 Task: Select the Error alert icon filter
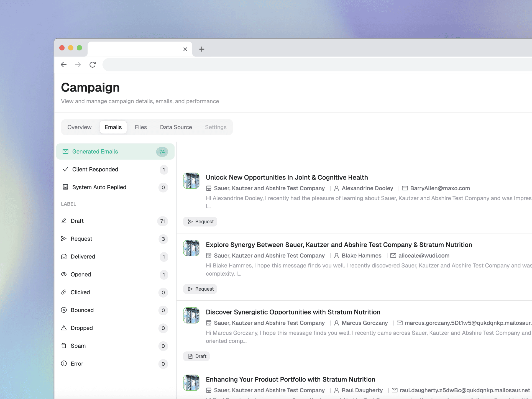click(64, 364)
